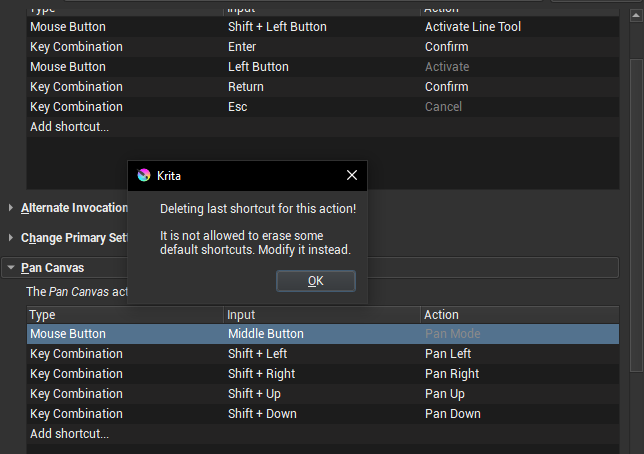Close the Krita dialog with X

[x=351, y=175]
